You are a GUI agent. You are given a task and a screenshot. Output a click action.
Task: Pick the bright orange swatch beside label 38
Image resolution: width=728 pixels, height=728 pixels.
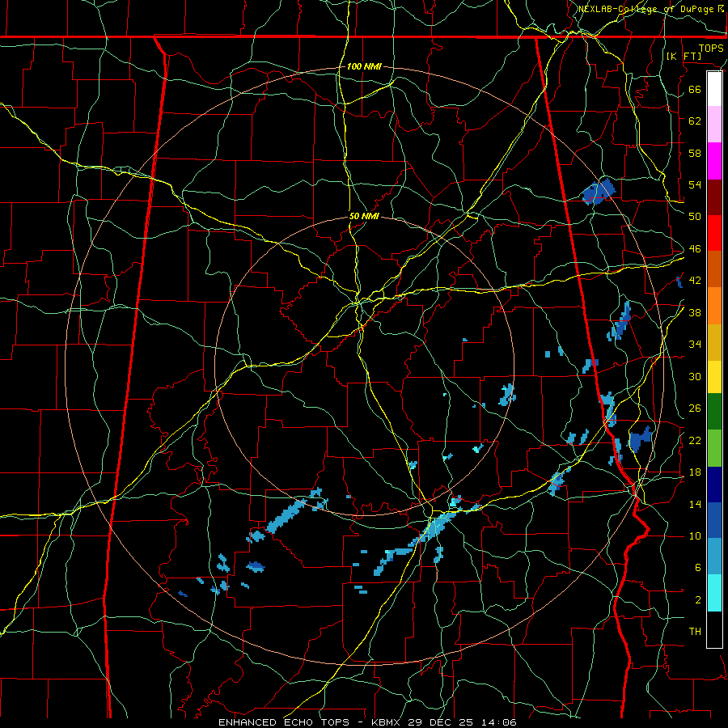(714, 306)
